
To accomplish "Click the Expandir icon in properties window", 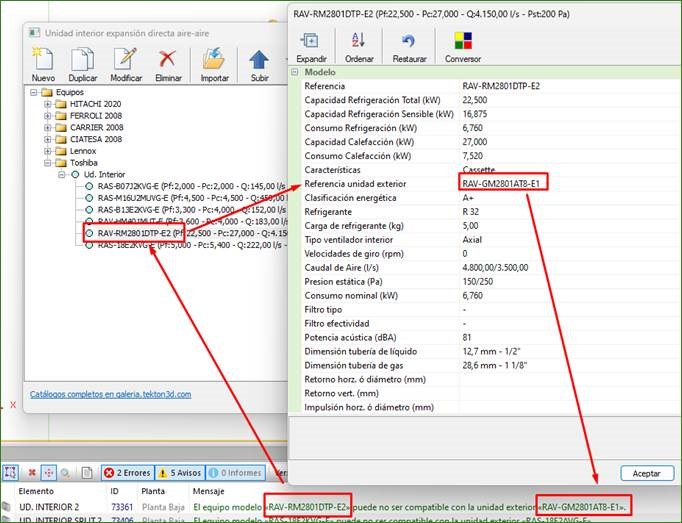I will [x=310, y=40].
